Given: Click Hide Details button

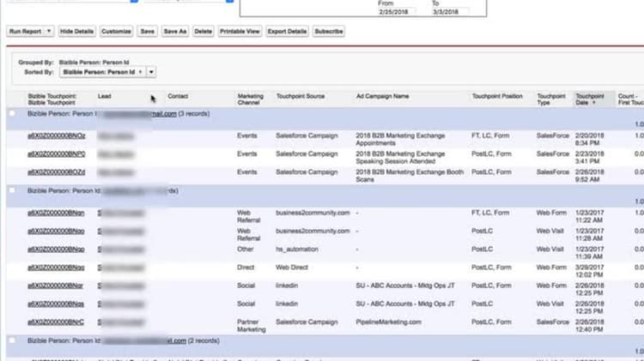Looking at the screenshot, I should point(76,32).
